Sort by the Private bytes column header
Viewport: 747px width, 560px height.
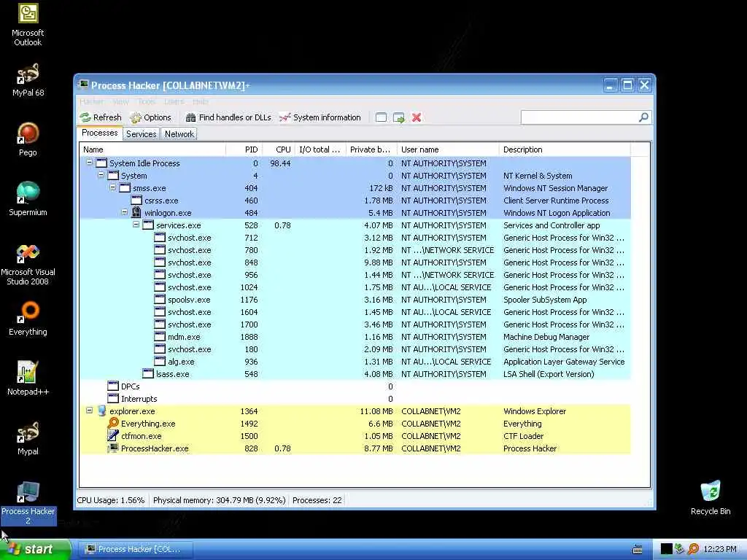point(371,149)
